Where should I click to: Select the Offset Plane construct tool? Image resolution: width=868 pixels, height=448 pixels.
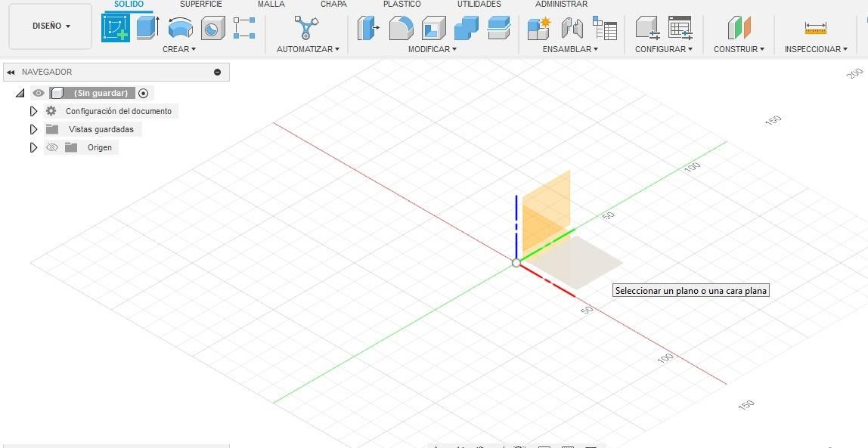pyautogui.click(x=739, y=28)
